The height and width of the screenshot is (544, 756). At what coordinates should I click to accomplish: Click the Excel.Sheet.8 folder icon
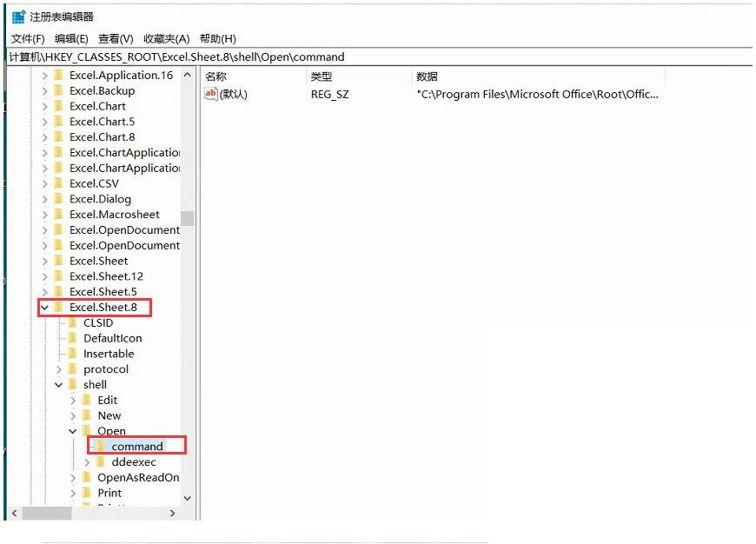59,307
